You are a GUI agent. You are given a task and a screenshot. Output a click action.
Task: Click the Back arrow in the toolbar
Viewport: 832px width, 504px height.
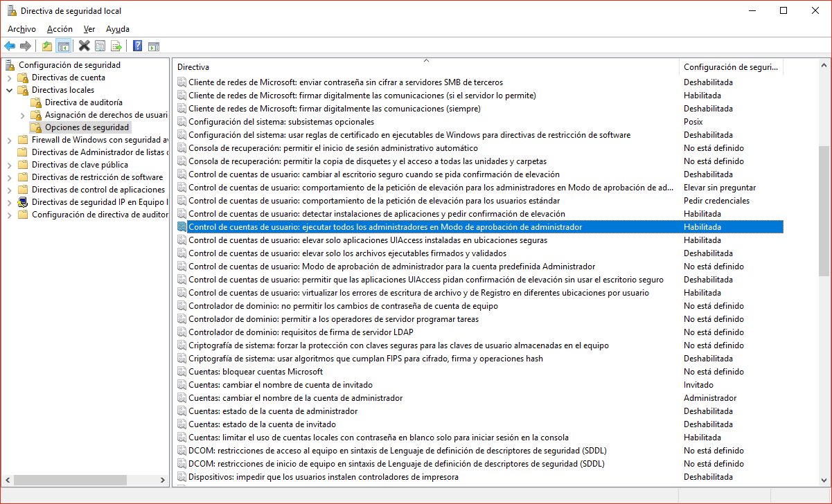10,46
